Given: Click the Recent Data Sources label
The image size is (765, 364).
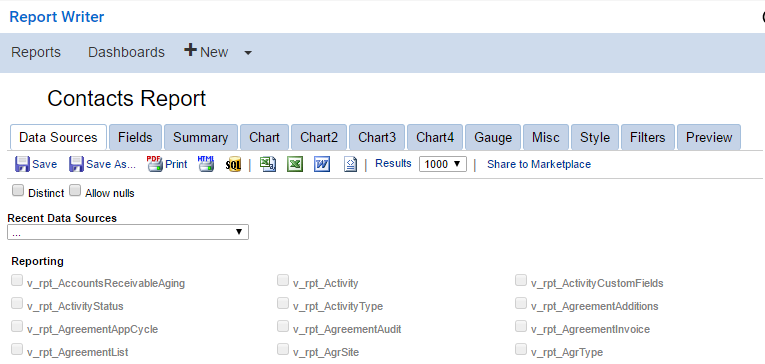Looking at the screenshot, I should coord(62,218).
